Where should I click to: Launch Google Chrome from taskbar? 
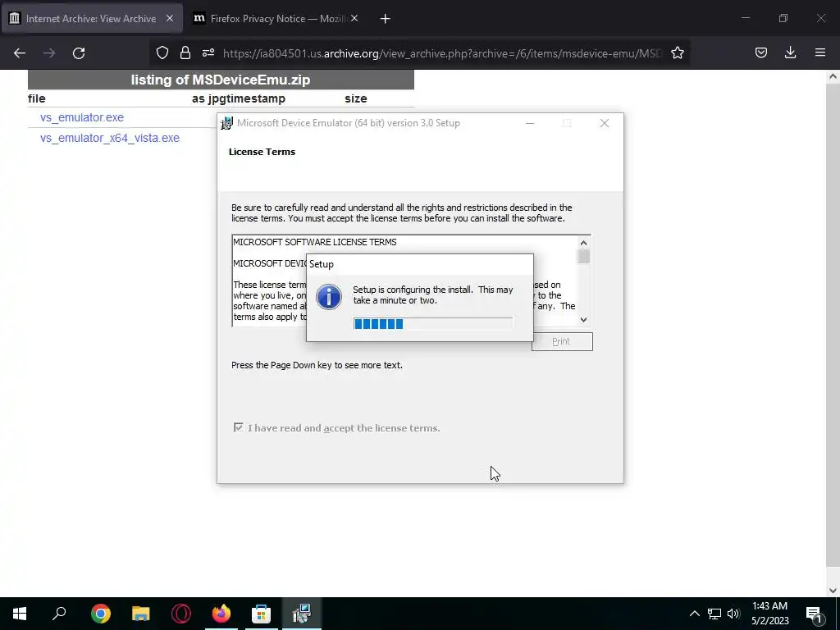pyautogui.click(x=101, y=614)
